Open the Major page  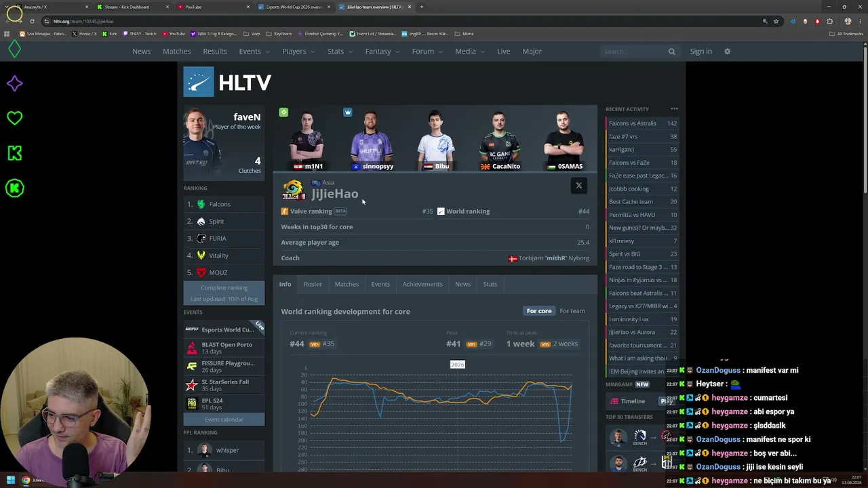532,52
